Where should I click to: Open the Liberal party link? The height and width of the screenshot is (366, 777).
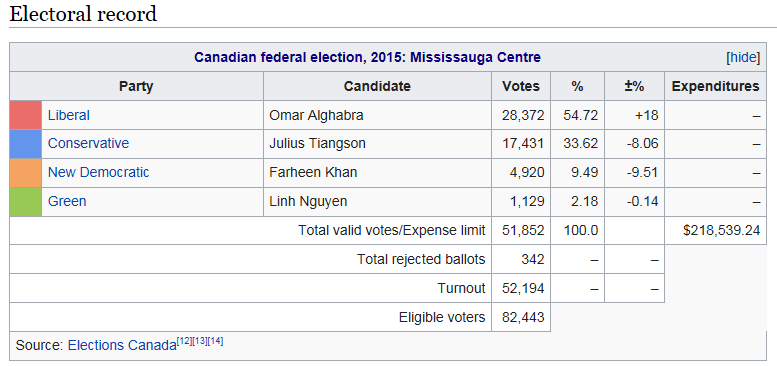[68, 115]
